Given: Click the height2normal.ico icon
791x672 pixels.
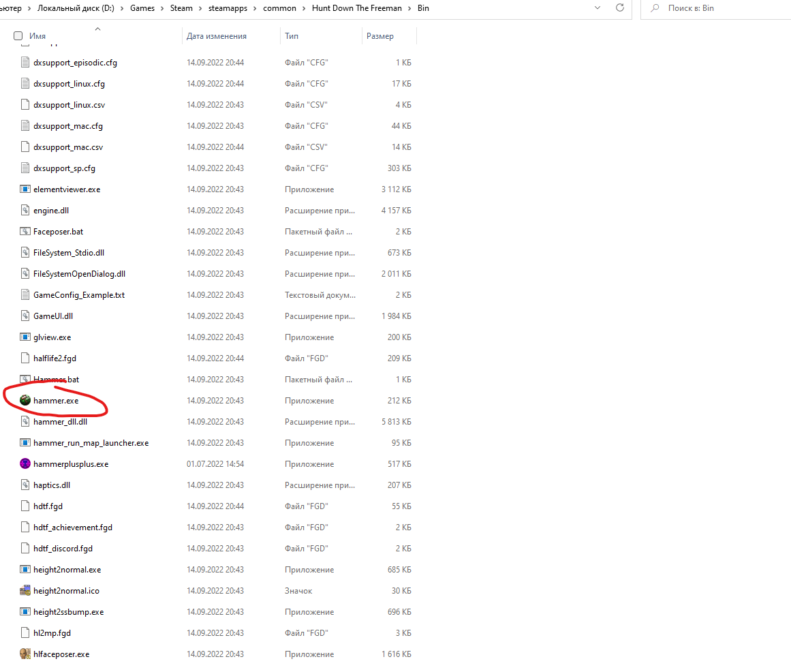Looking at the screenshot, I should [x=25, y=590].
